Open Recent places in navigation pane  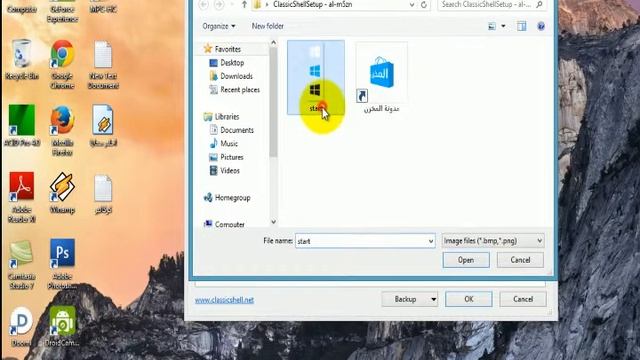click(235, 90)
